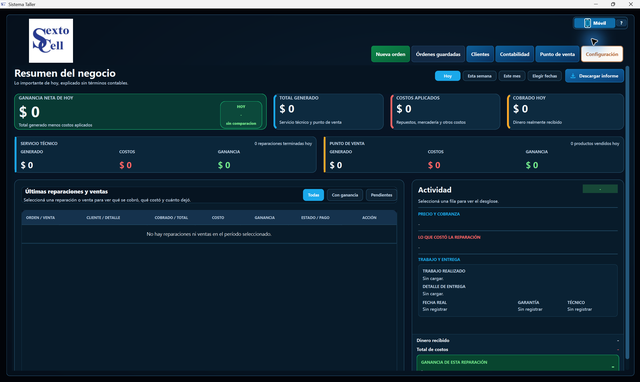
Task: Click the Estado / Pago column header
Action: click(x=315, y=218)
